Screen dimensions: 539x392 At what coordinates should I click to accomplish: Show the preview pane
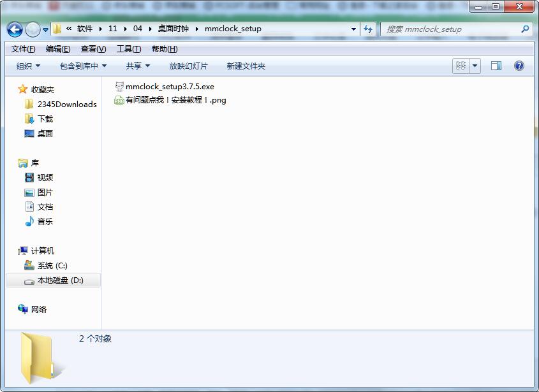[495, 66]
